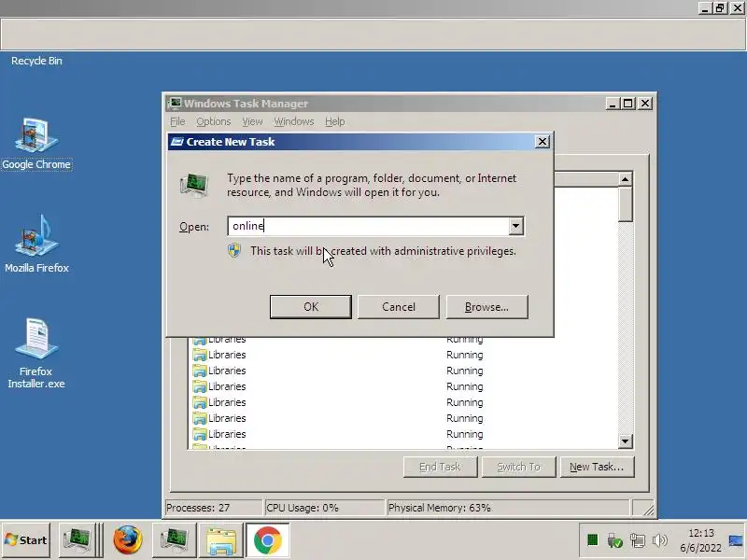This screenshot has height=560, width=747.
Task: Click the End Task button
Action: [440, 467]
